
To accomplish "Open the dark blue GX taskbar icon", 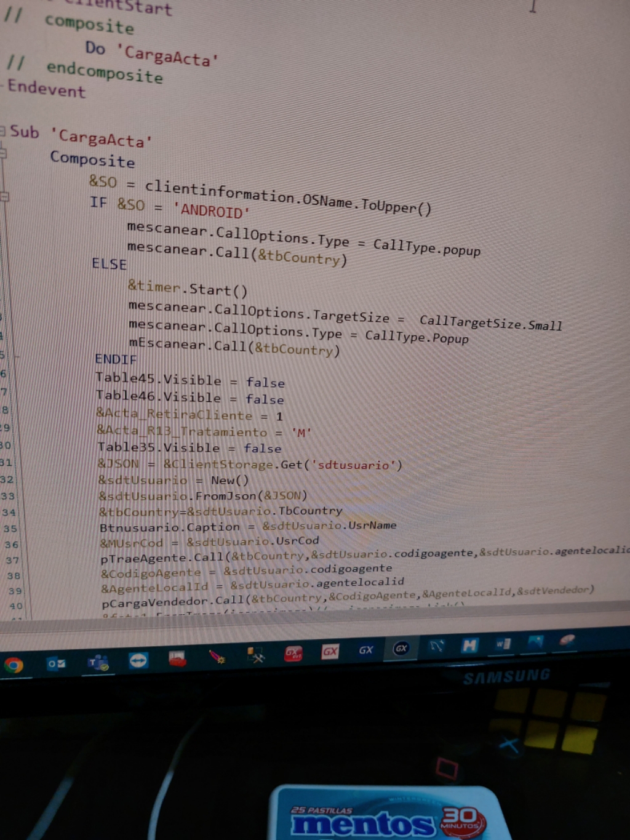I will coord(366,650).
